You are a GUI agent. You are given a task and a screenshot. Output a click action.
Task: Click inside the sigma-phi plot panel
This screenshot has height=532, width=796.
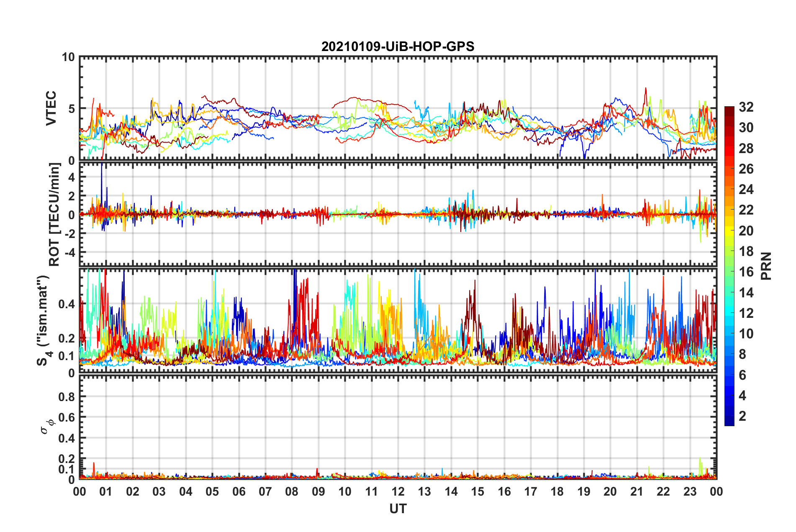tap(398, 427)
